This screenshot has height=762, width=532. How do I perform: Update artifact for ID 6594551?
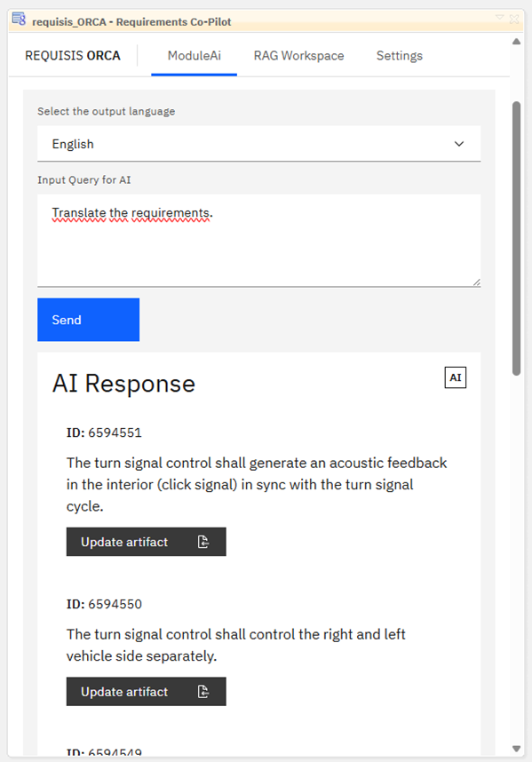[x=147, y=542]
